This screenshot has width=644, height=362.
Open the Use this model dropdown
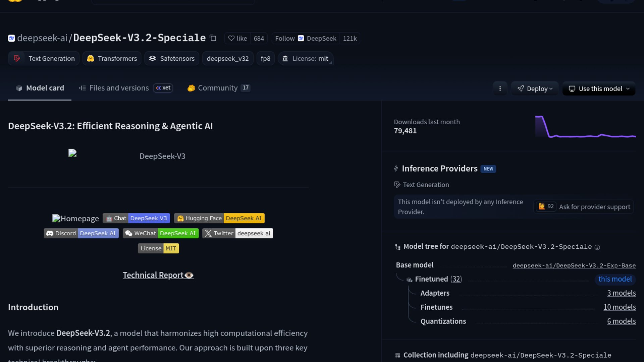coord(599,89)
